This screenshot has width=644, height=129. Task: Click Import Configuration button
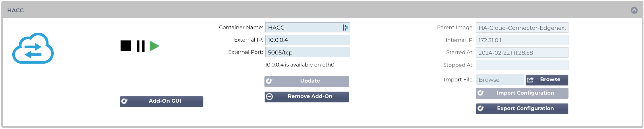[522, 93]
